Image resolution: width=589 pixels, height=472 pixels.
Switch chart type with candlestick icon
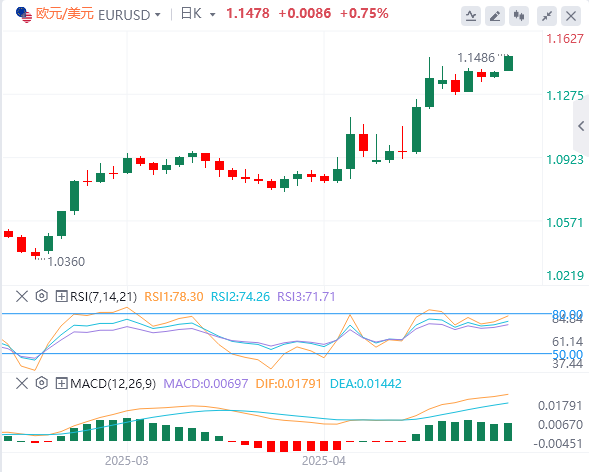519,16
